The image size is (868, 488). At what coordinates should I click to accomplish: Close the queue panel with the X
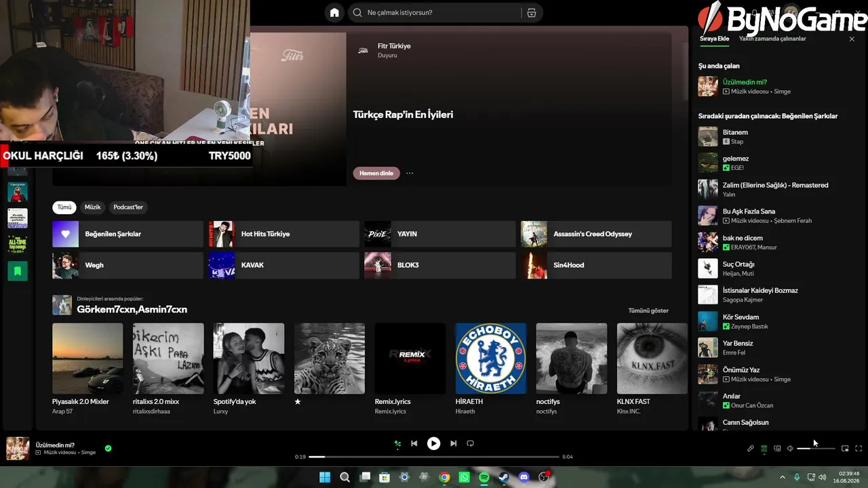coord(852,39)
